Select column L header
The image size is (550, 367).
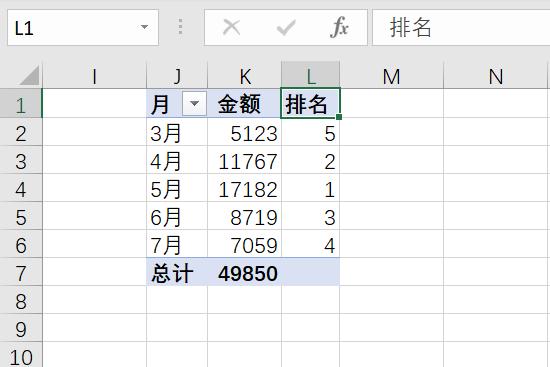(x=310, y=75)
